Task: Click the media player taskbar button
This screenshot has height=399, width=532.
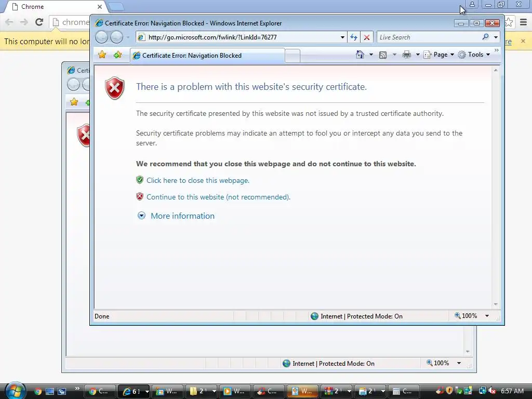Action: [235, 391]
